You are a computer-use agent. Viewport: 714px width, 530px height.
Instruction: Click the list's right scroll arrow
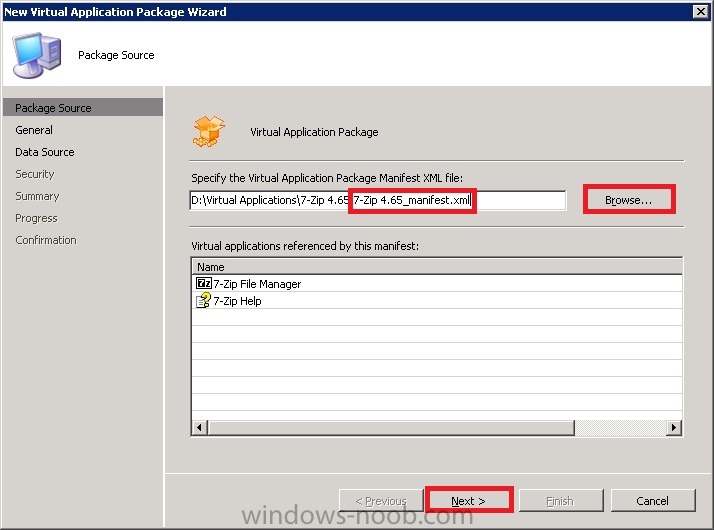673,428
